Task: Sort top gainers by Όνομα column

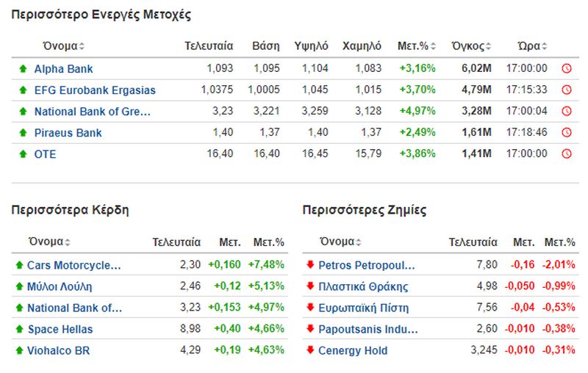Action: pyautogui.click(x=49, y=242)
